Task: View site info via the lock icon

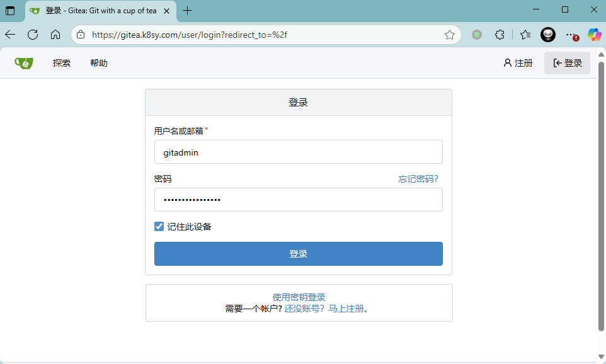Action: click(x=81, y=35)
